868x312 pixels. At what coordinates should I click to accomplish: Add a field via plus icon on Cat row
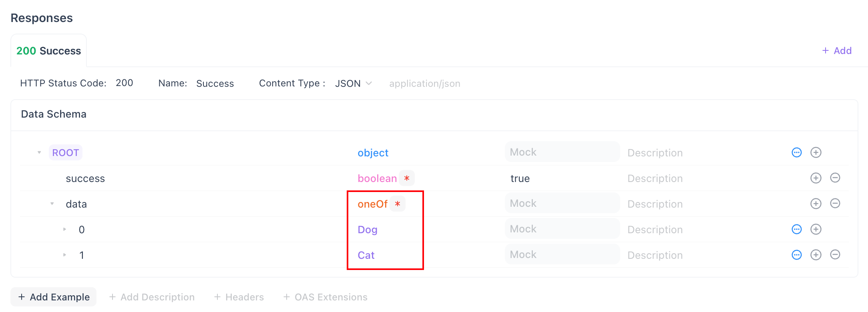pyautogui.click(x=816, y=255)
